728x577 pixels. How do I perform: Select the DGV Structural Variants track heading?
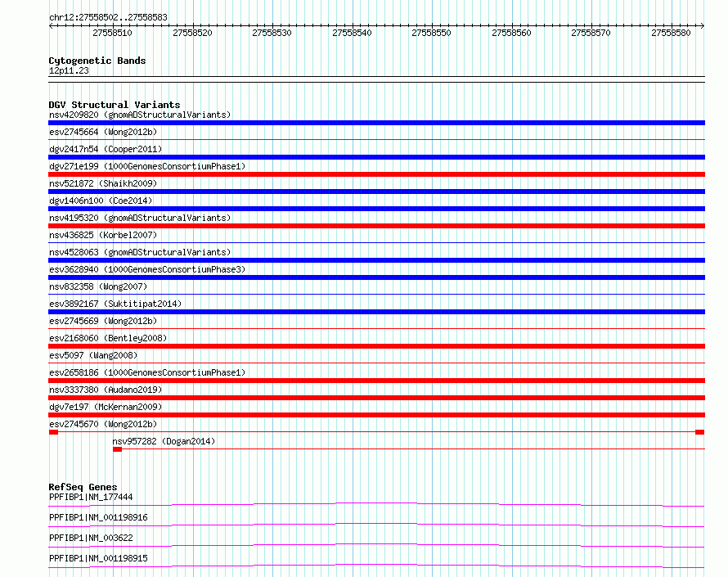pos(115,105)
